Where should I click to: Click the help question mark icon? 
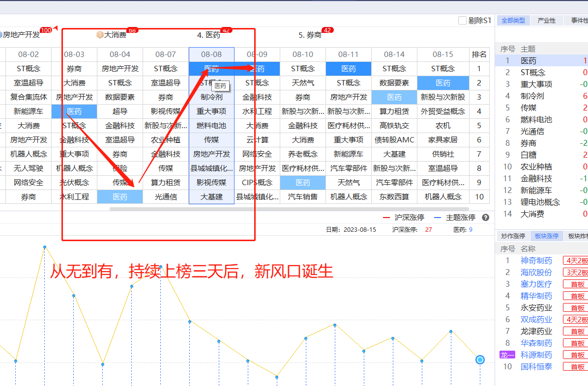pyautogui.click(x=486, y=218)
